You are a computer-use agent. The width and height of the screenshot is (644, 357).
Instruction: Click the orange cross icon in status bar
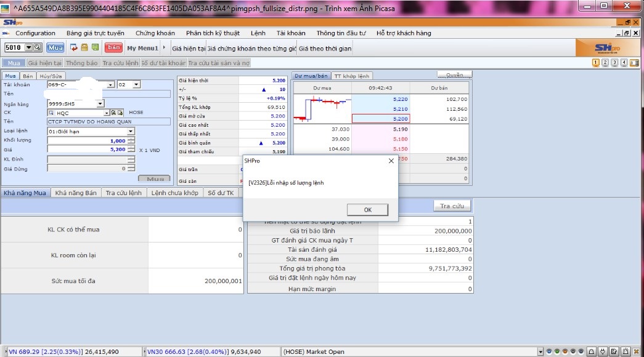pyautogui.click(x=636, y=351)
